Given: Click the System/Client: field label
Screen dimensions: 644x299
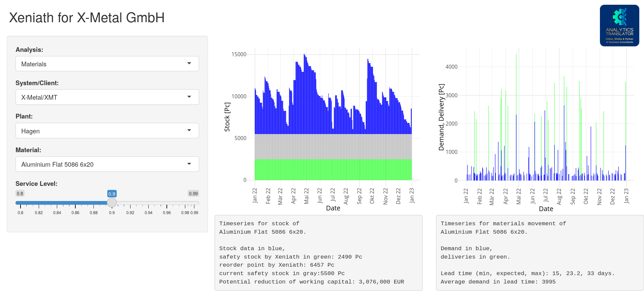Looking at the screenshot, I should coord(37,83).
